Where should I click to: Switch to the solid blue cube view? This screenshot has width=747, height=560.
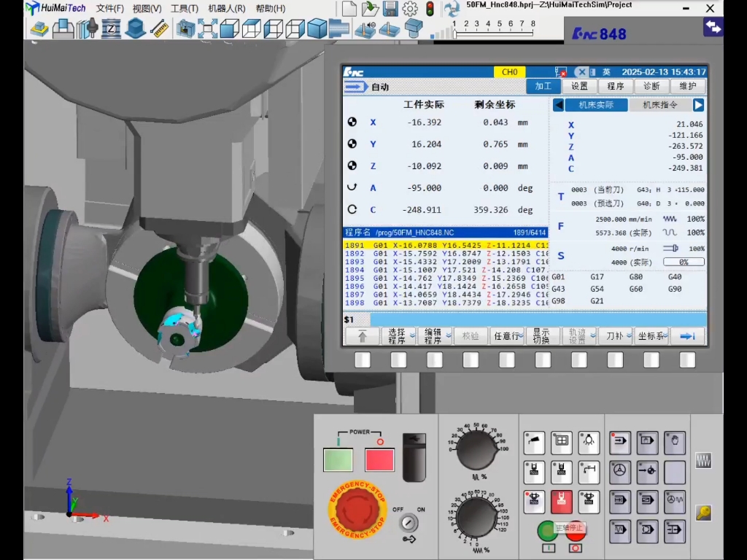click(x=317, y=28)
